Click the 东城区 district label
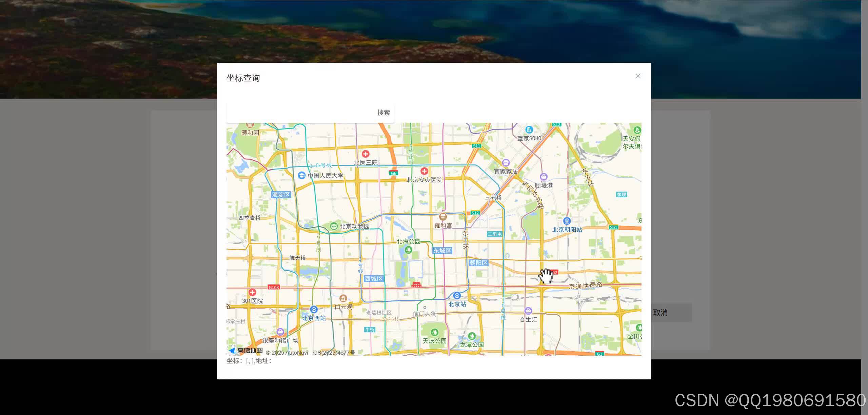 (x=442, y=251)
